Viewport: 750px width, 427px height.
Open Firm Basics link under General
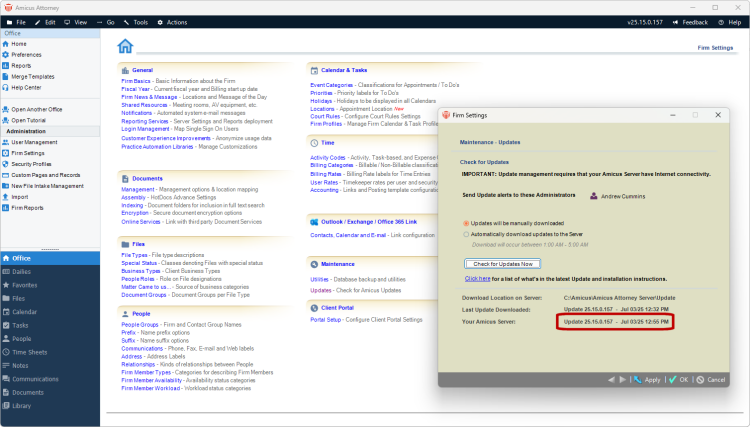(136, 81)
